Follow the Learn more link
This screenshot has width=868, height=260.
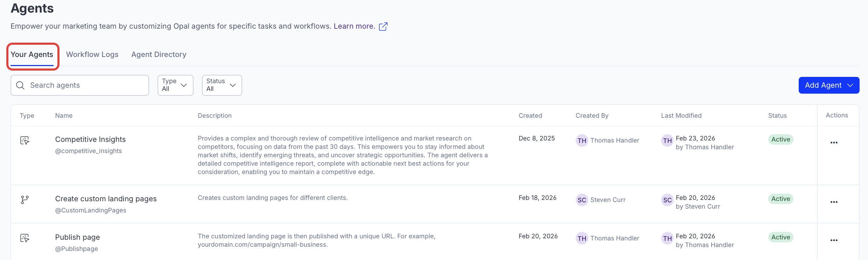coord(354,26)
